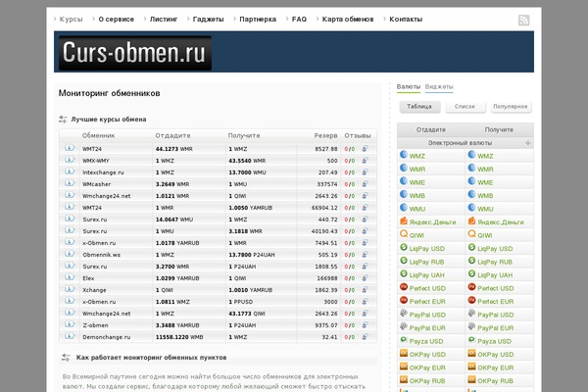The image size is (588, 392).
Task: Switch to the Виджеты tab
Action: 439,86
